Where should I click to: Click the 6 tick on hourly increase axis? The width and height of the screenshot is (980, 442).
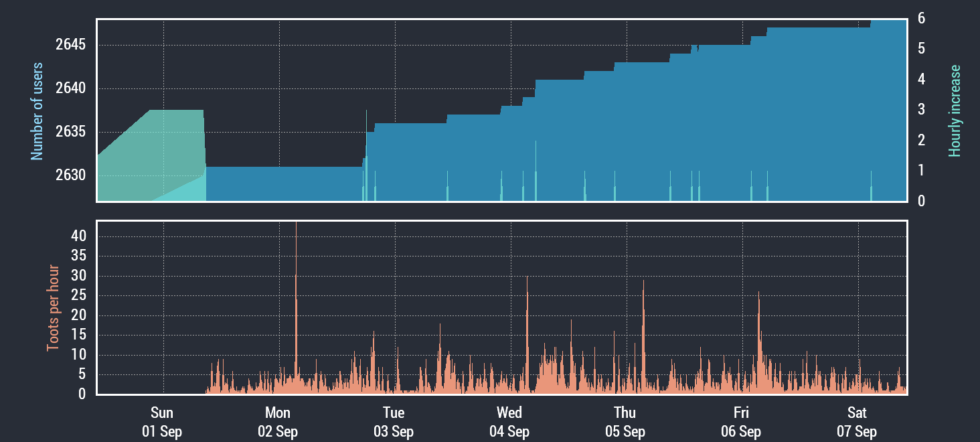(x=922, y=18)
